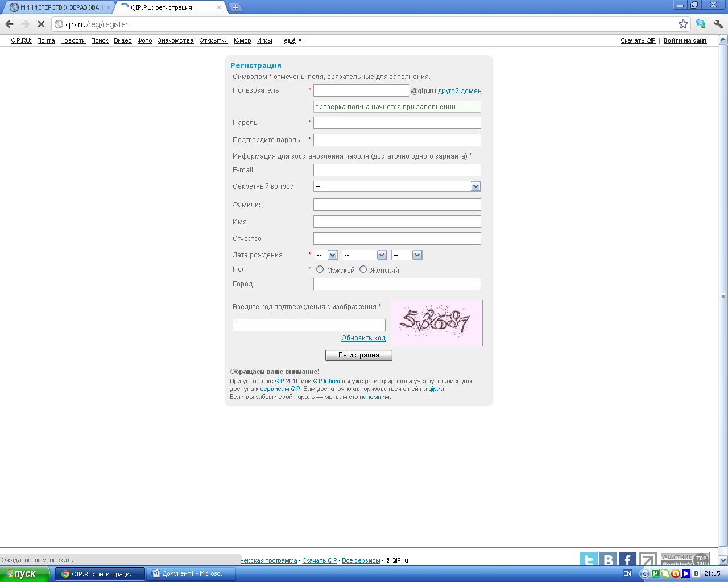Click the Пароль input field
Image resolution: width=728 pixels, height=582 pixels.
397,123
